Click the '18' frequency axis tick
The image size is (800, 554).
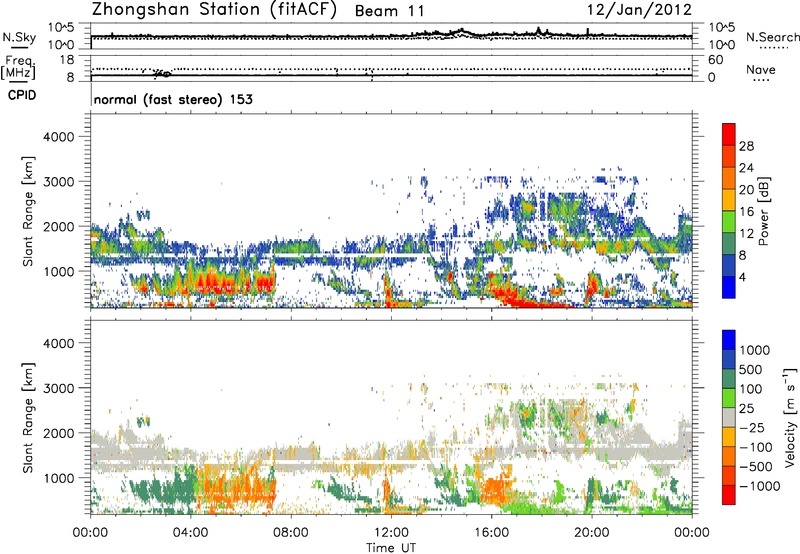[x=67, y=60]
